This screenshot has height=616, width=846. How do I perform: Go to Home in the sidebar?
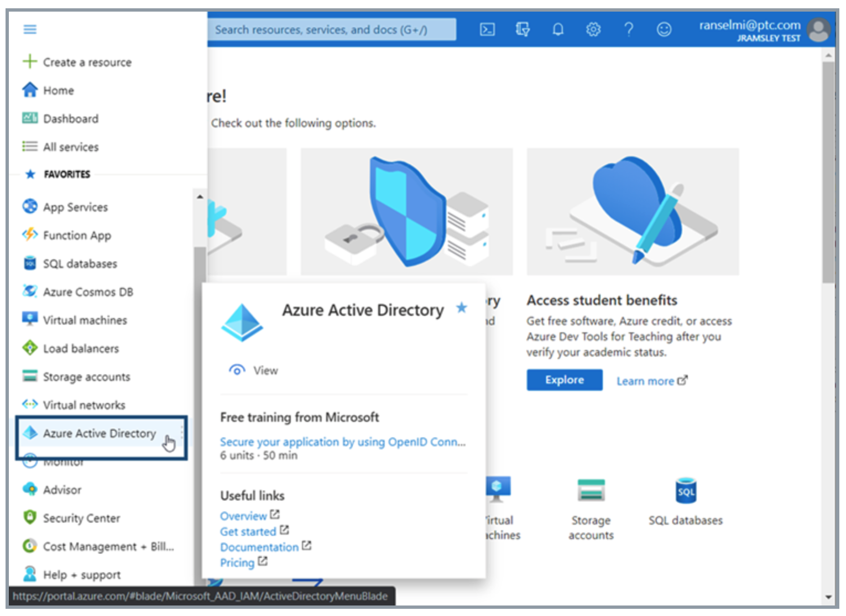tap(59, 90)
